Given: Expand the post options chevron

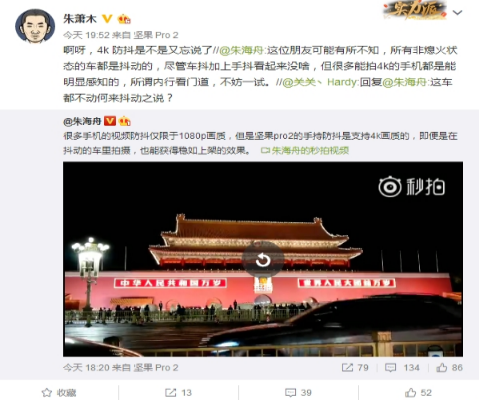Looking at the screenshot, I should pyautogui.click(x=457, y=13).
